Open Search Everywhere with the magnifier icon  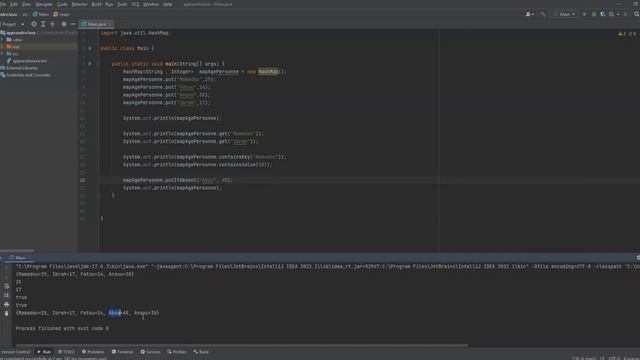point(636,14)
